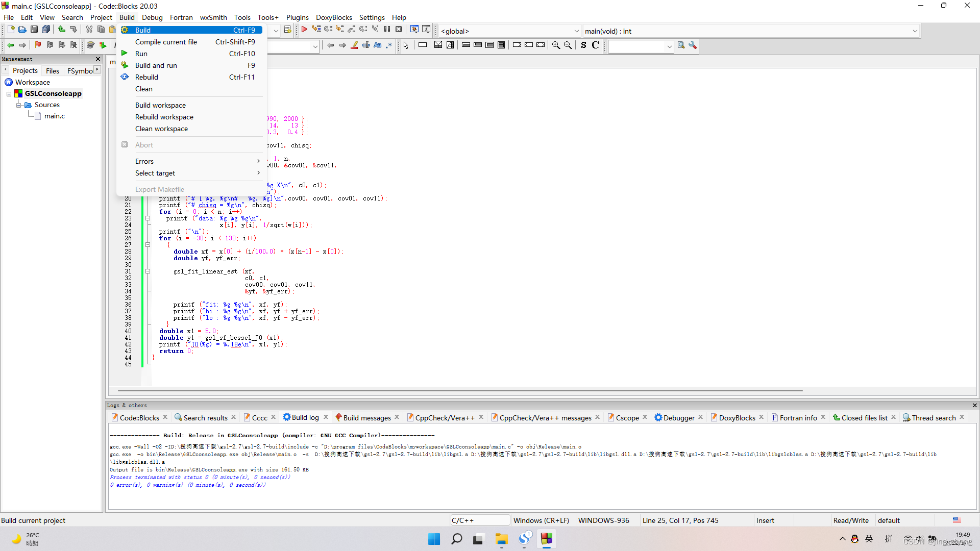Click the Zoom out magnifier icon
The width and height of the screenshot is (980, 551).
pos(568,45)
